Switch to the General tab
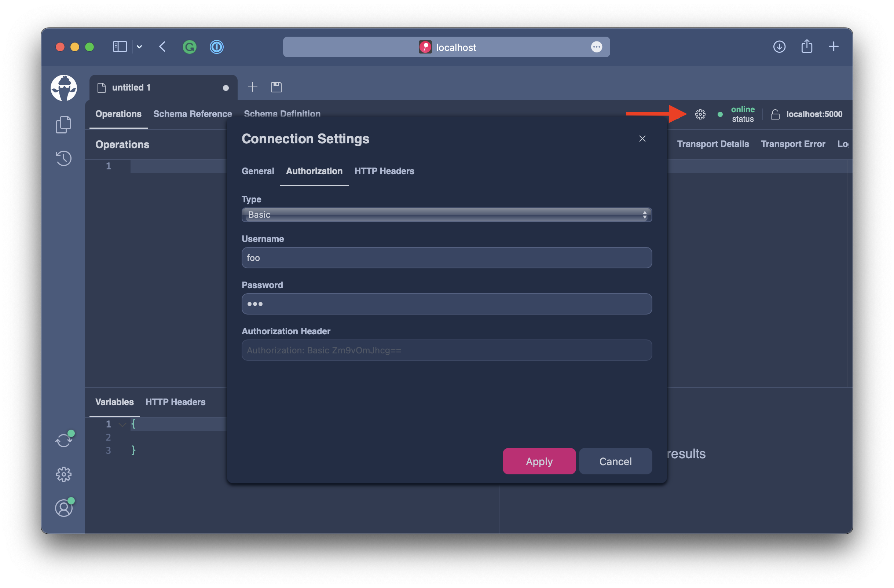Screen dimensions: 894x588 click(259, 171)
